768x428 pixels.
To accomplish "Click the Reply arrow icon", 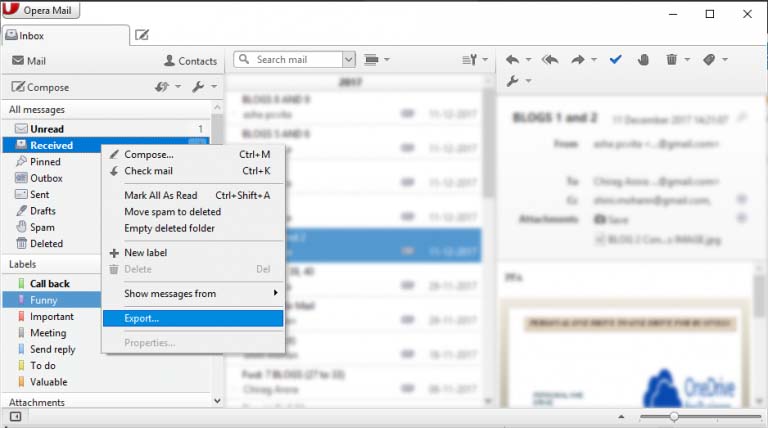I will pyautogui.click(x=512, y=60).
